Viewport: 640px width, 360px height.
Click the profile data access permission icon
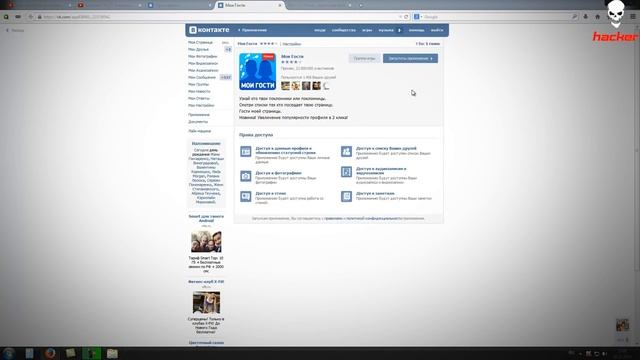[x=246, y=151]
